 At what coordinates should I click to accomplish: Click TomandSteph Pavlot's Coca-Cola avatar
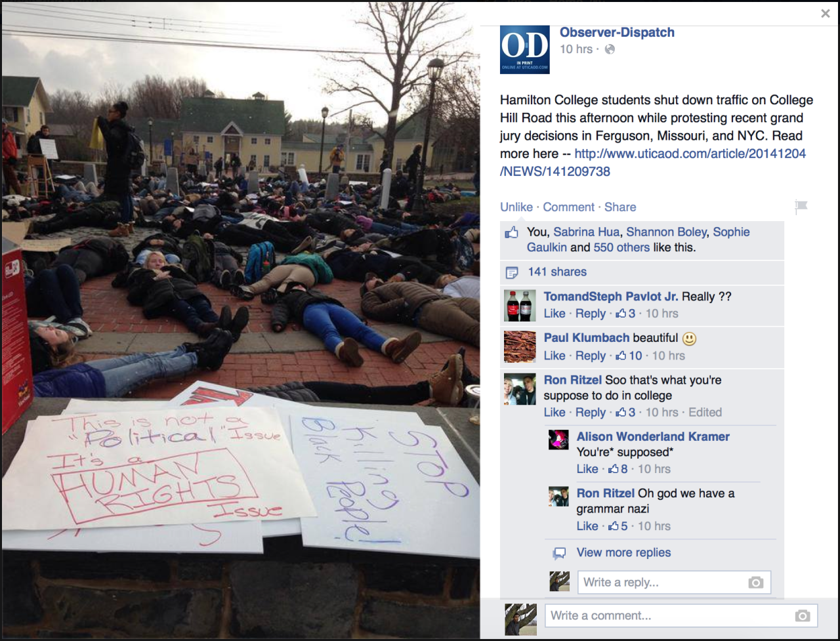(x=520, y=306)
